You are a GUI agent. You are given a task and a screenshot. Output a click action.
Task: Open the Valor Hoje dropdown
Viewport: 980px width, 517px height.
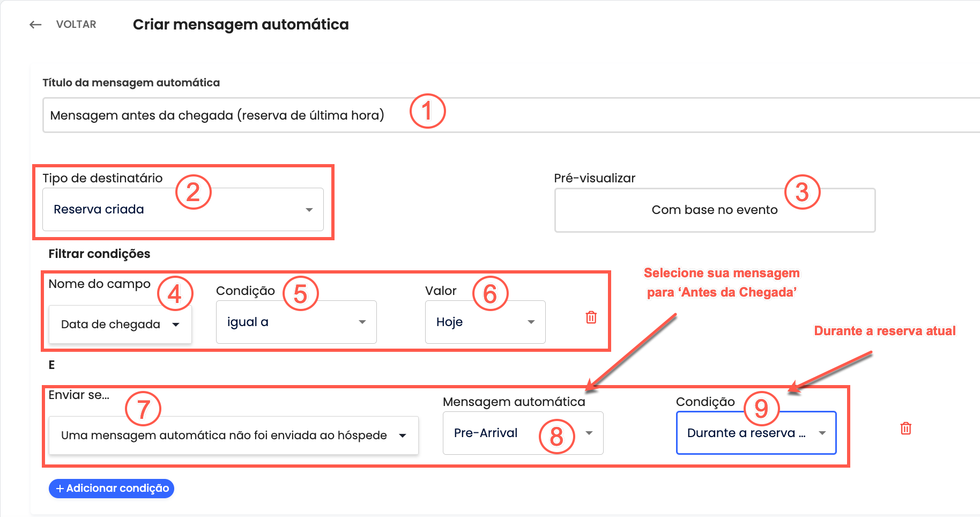point(485,322)
